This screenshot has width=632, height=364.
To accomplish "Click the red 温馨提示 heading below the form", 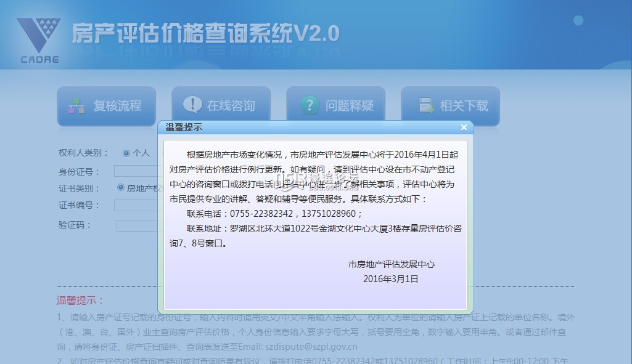I will point(81,301).
